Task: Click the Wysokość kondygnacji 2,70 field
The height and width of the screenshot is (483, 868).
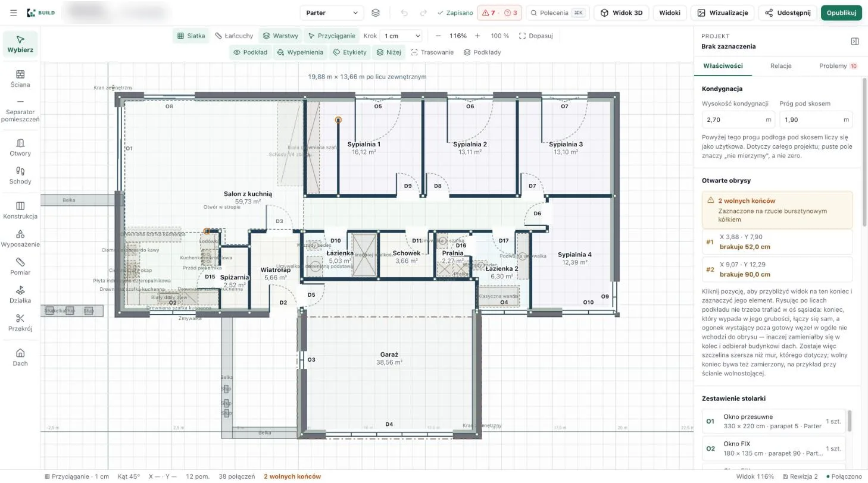Action: (x=738, y=120)
